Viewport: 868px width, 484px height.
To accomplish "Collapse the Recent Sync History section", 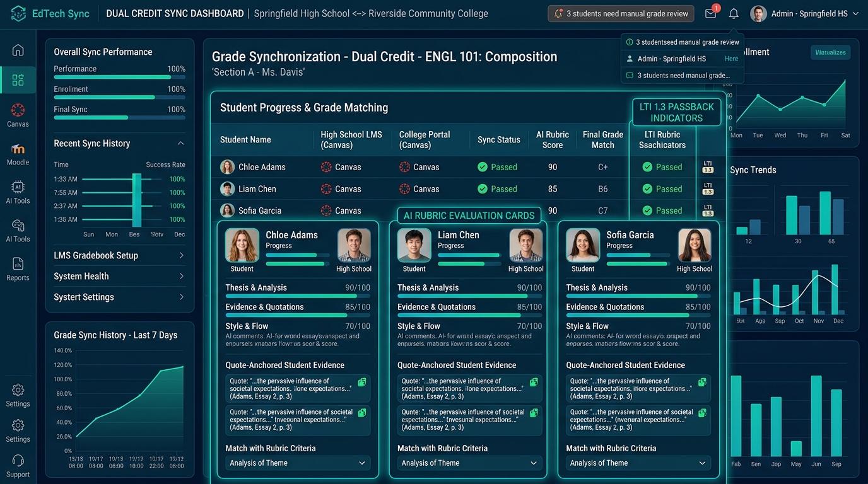I will click(x=181, y=144).
